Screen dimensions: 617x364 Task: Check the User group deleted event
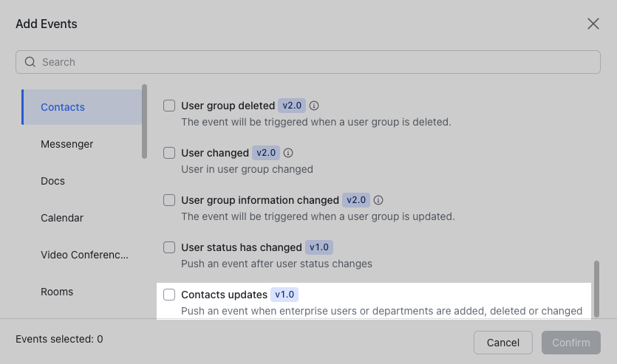click(169, 106)
